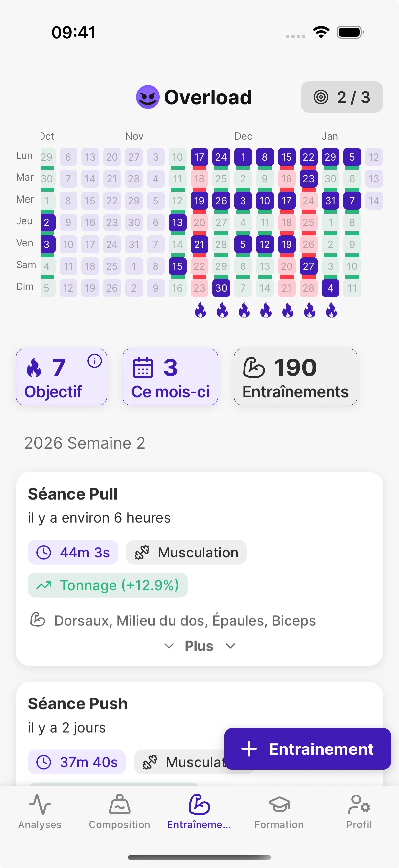Click chevron right of Plus label
399x868 pixels.
pyautogui.click(x=230, y=646)
